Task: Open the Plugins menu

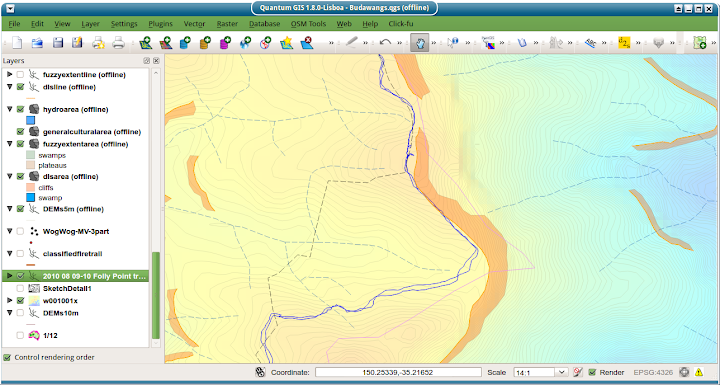Action: (x=160, y=24)
